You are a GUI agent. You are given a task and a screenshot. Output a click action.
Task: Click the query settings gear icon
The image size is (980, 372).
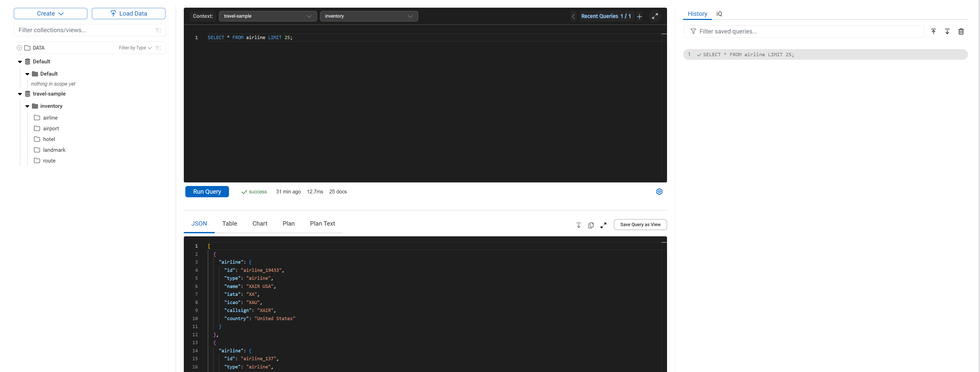pyautogui.click(x=659, y=192)
